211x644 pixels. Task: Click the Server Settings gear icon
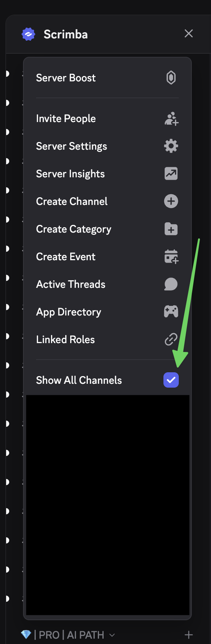[171, 146]
